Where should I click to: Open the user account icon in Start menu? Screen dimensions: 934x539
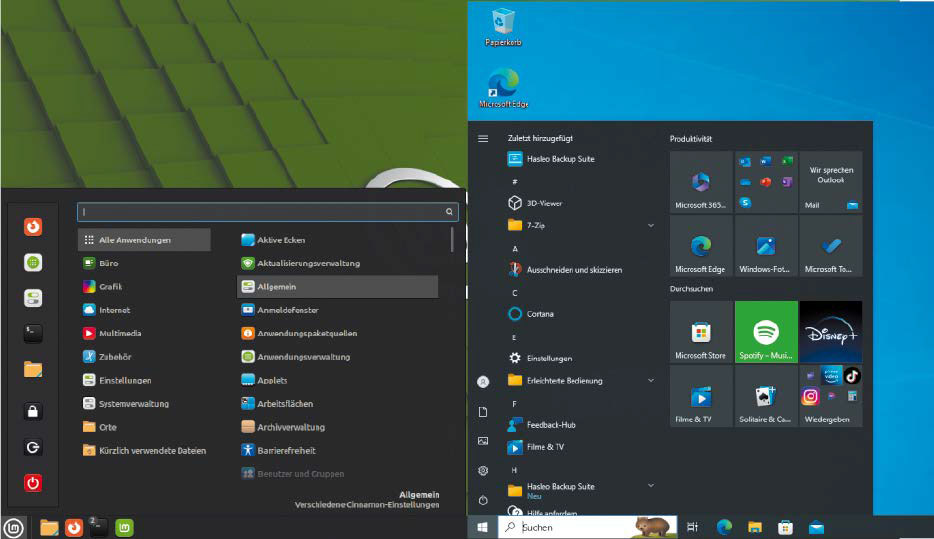483,382
